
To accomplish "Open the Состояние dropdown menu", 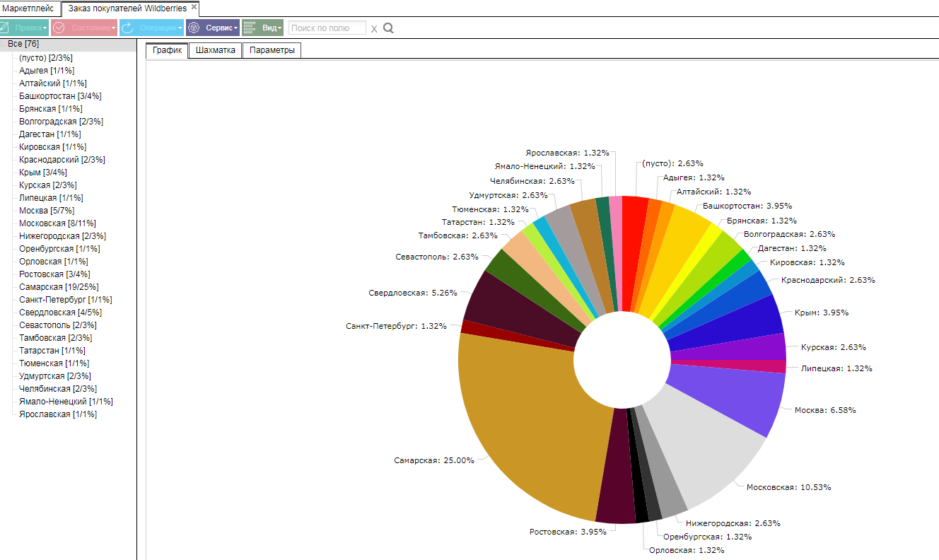I will pos(84,28).
